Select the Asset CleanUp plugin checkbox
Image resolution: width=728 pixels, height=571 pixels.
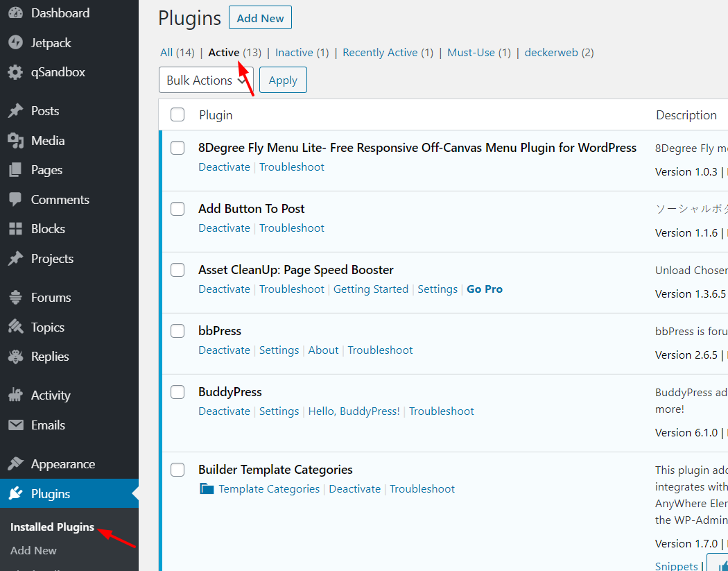pyautogui.click(x=177, y=270)
